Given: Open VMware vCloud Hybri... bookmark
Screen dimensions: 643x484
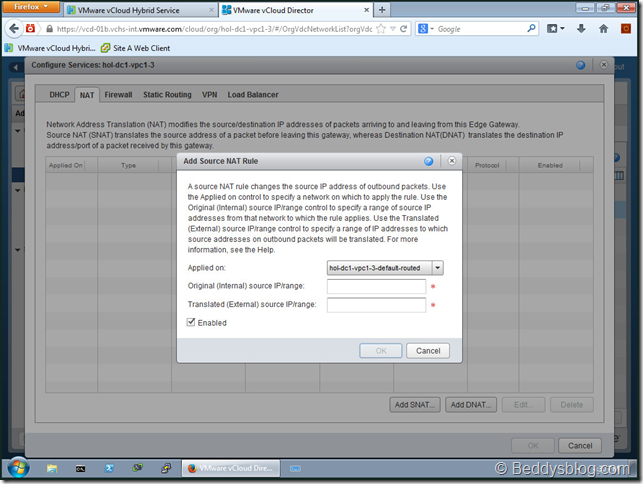Looking at the screenshot, I should click(x=50, y=48).
